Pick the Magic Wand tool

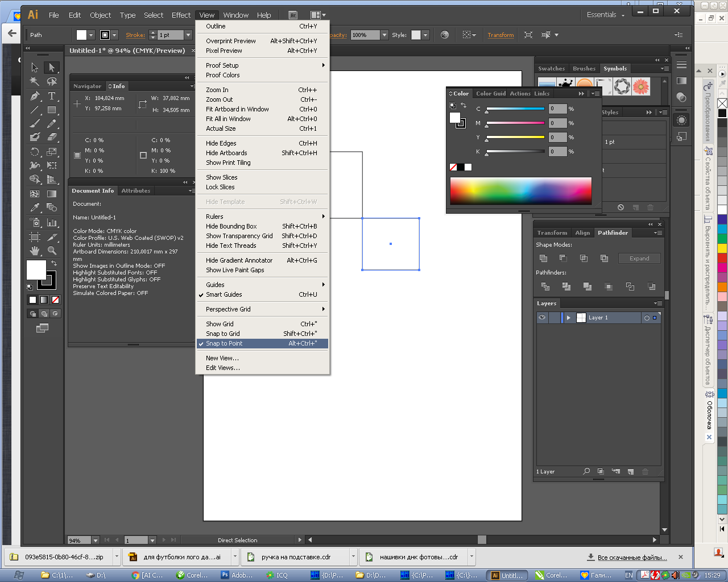[35, 82]
